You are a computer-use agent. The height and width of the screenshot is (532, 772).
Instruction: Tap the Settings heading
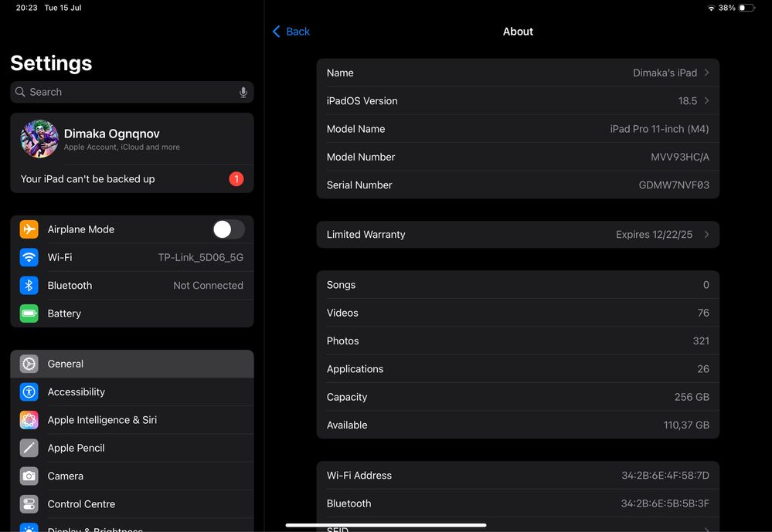pyautogui.click(x=51, y=63)
